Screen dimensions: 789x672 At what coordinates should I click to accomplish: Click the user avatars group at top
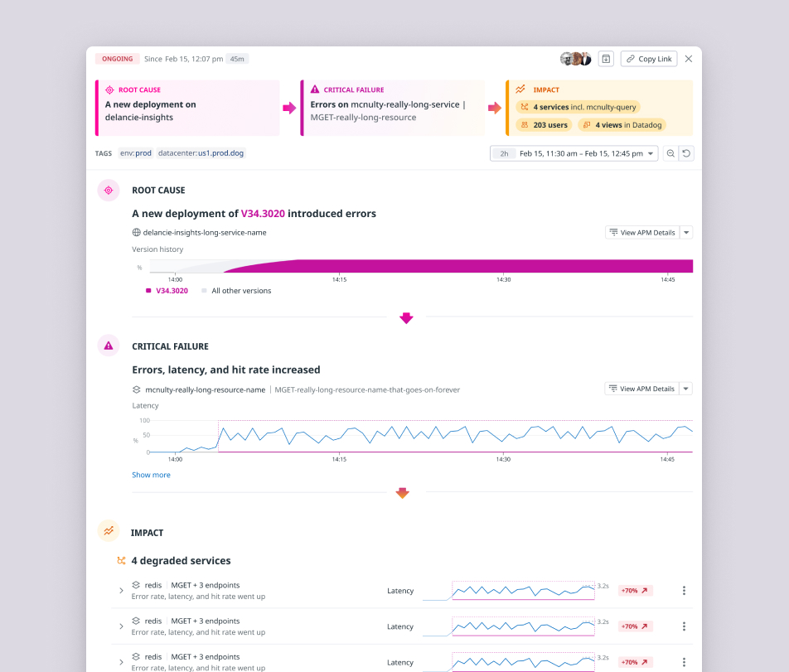point(575,59)
